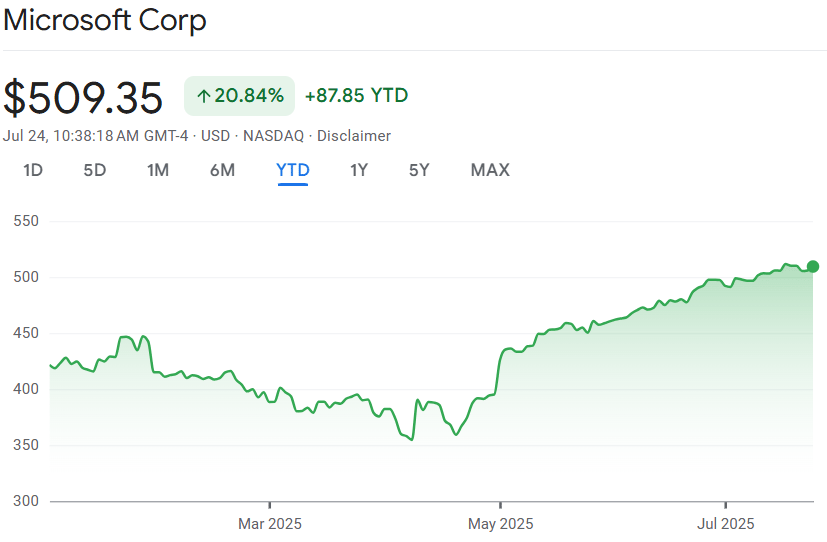Open the Disclaimer link

pos(354,136)
